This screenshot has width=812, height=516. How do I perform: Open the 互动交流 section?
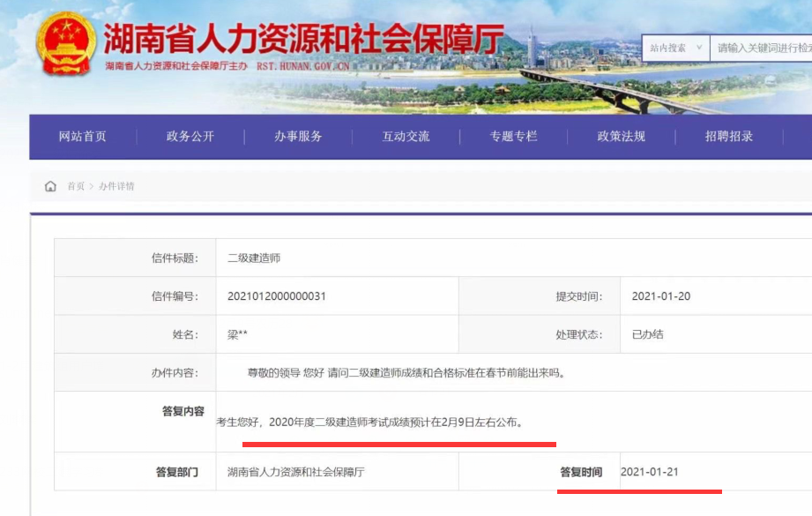406,137
